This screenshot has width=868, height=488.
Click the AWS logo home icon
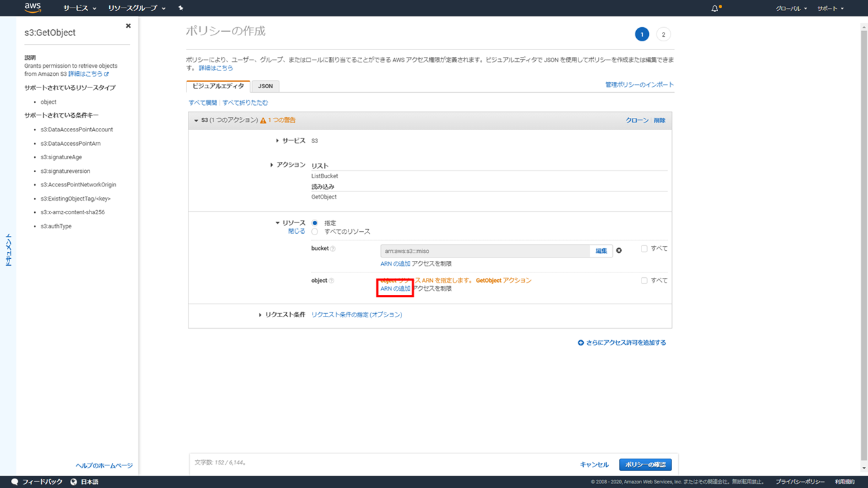33,7
